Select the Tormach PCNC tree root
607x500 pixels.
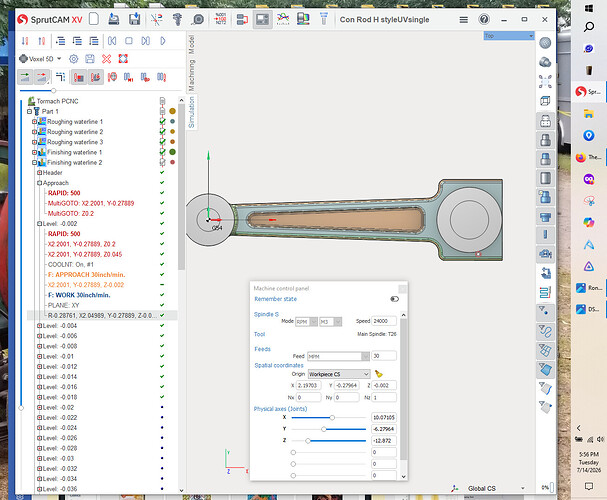coord(57,101)
